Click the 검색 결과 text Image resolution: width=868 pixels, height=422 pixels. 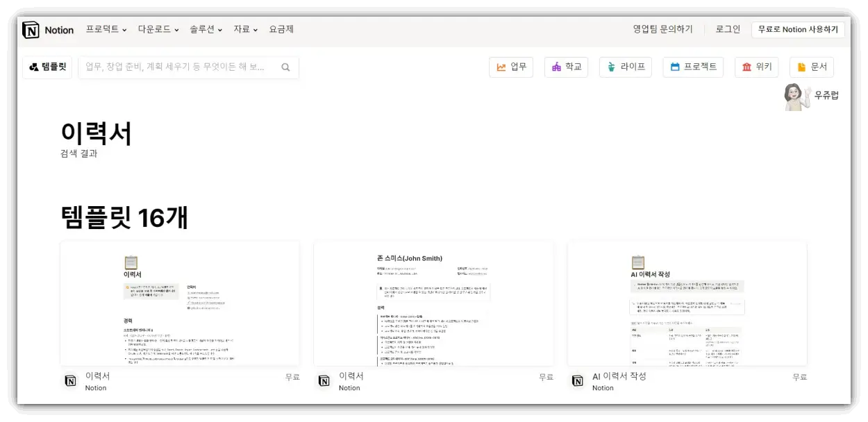[79, 153]
